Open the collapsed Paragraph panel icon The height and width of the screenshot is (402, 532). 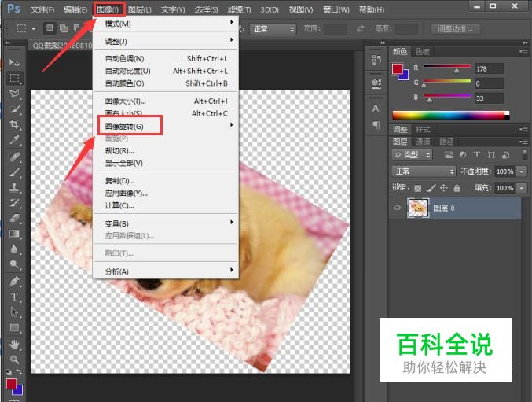pyautogui.click(x=376, y=124)
